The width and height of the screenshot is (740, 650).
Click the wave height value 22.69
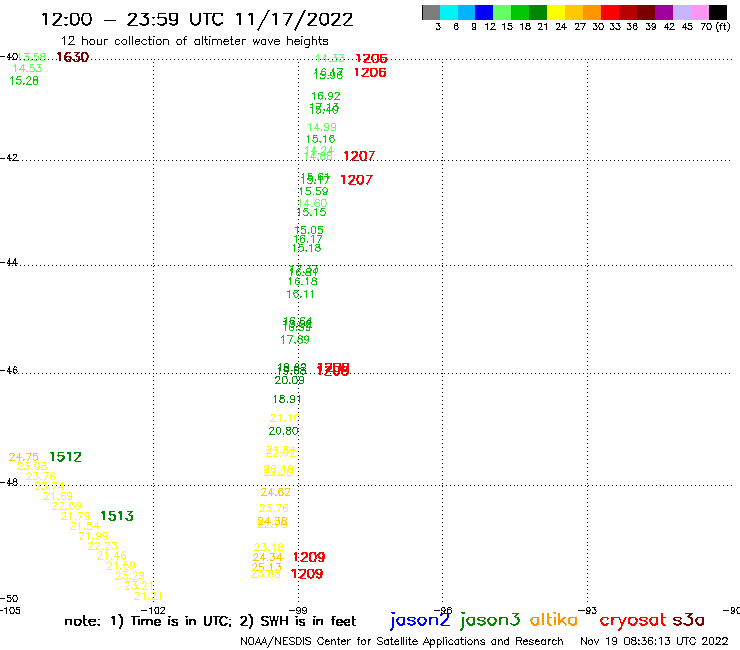[x=67, y=506]
